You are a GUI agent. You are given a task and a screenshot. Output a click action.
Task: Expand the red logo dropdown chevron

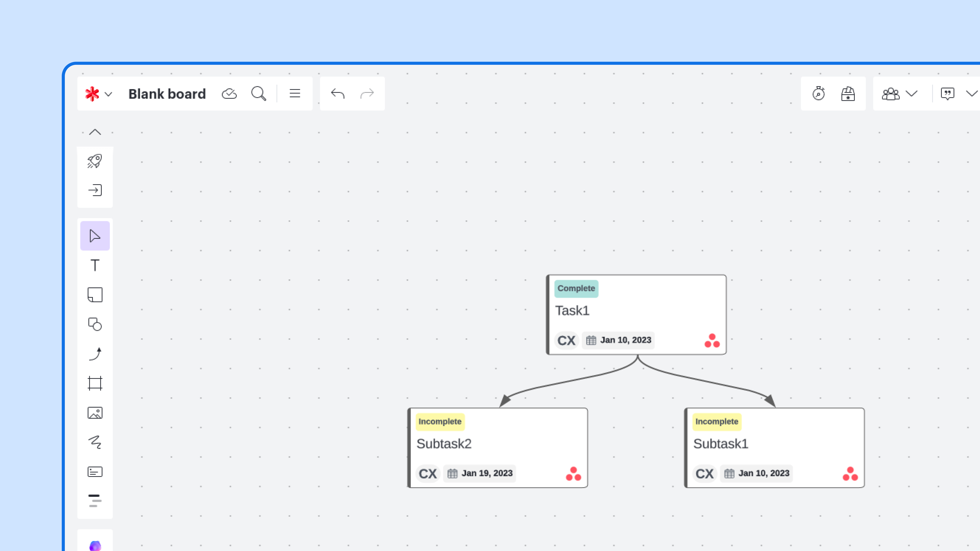[x=108, y=94]
